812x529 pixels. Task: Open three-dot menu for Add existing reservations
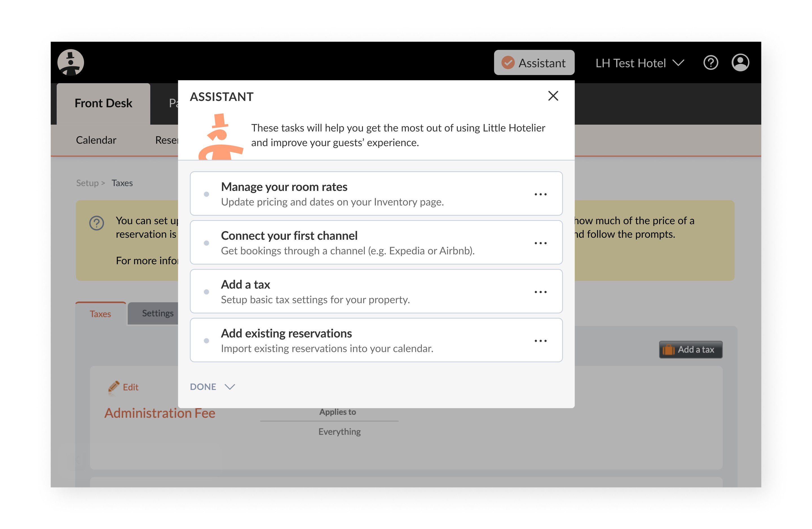(540, 341)
